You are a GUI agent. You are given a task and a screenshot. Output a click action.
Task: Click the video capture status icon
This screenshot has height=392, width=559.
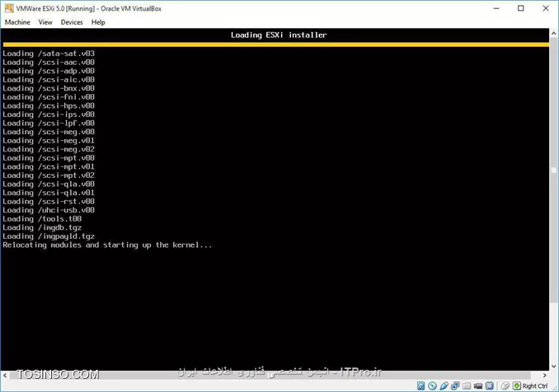click(x=478, y=386)
